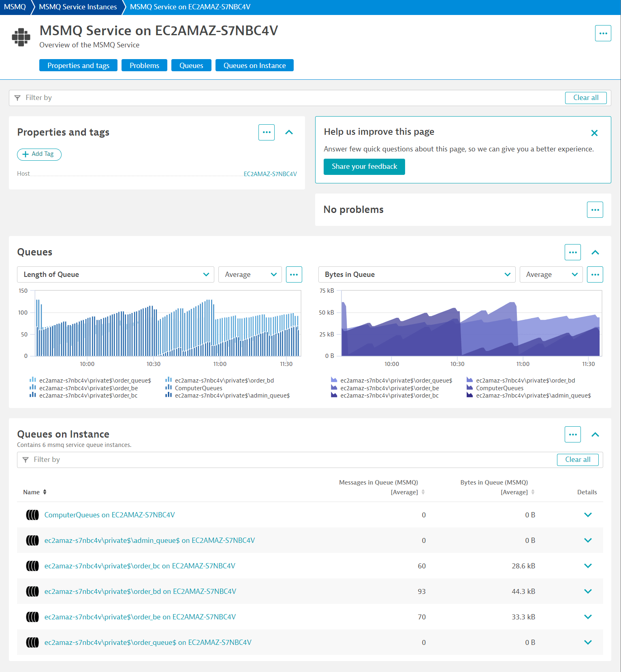Open the page-level more options menu

603,33
